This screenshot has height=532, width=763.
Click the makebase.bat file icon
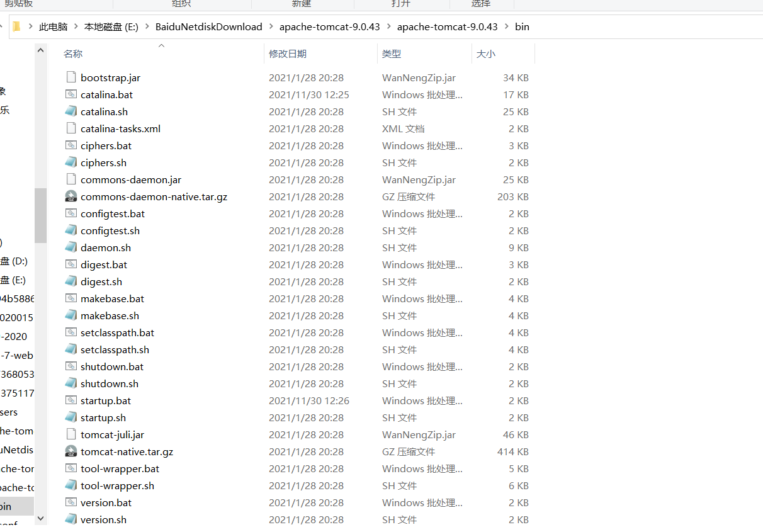tap(71, 298)
